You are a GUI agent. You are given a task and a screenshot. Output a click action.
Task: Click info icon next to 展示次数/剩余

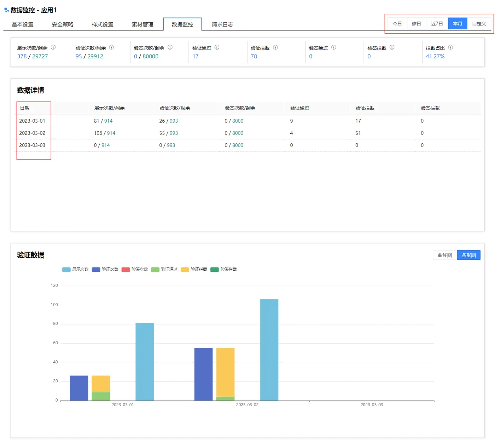[53, 47]
